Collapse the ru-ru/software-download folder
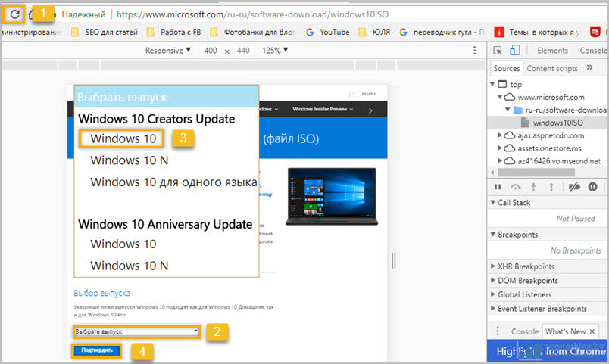609x364 pixels. (507, 110)
